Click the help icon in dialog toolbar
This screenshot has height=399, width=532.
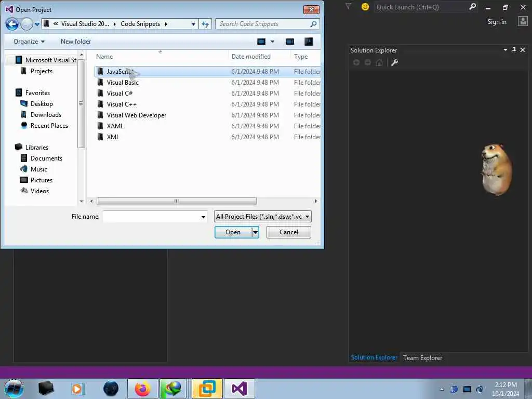point(309,42)
